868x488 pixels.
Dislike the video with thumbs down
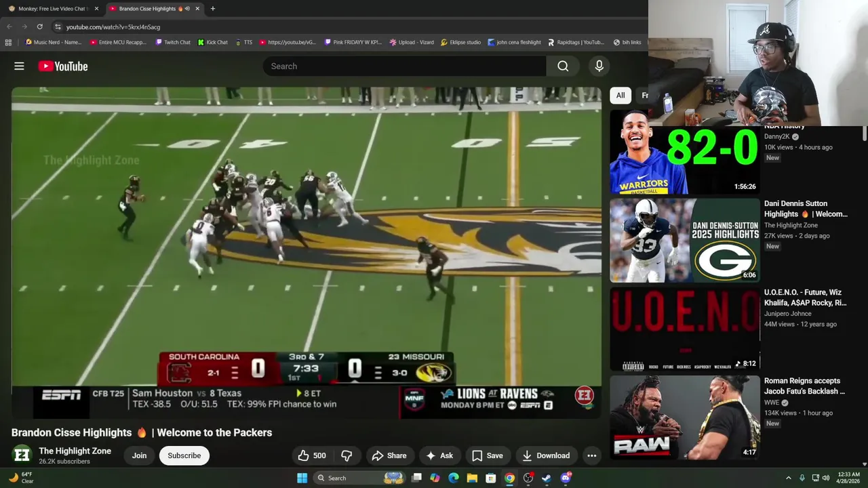(x=347, y=455)
